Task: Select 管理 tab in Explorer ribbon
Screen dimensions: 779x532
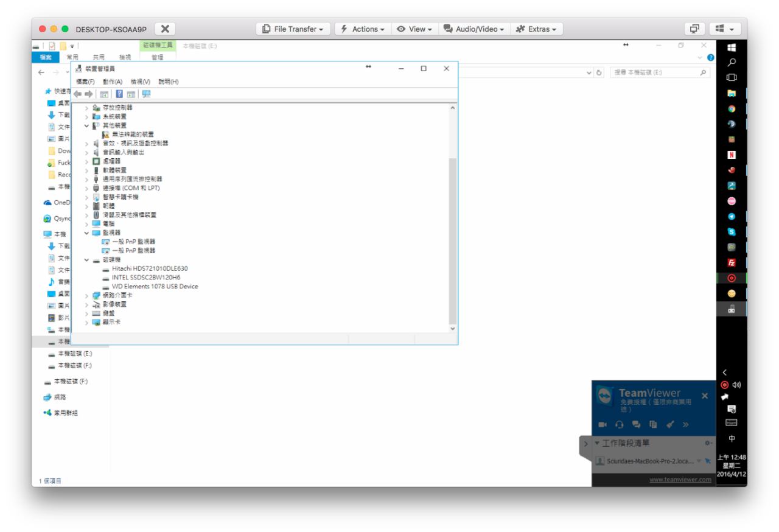Action: [x=157, y=57]
